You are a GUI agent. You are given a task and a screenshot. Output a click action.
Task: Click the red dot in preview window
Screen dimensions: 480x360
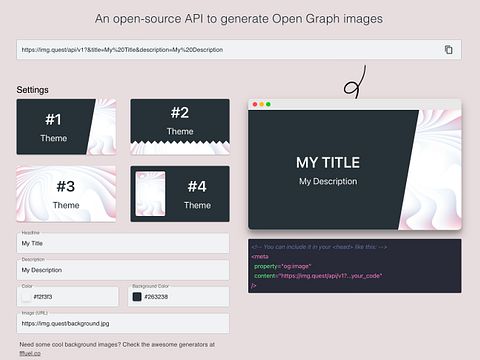coord(255,104)
